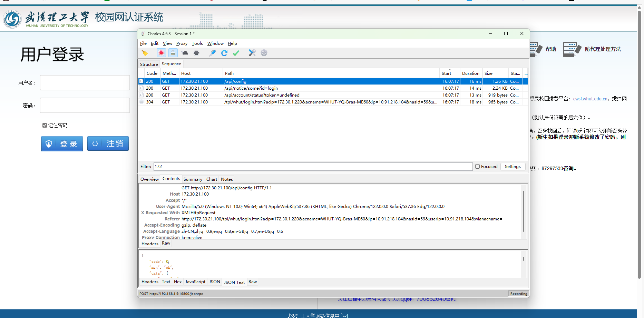
Task: Click the /api/config row document icon
Action: coord(141,81)
